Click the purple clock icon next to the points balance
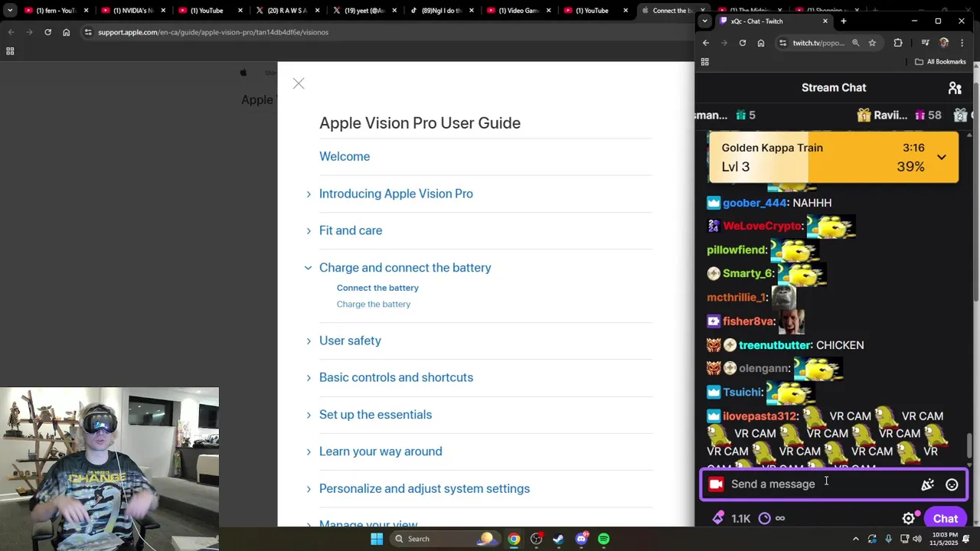 pos(764,518)
